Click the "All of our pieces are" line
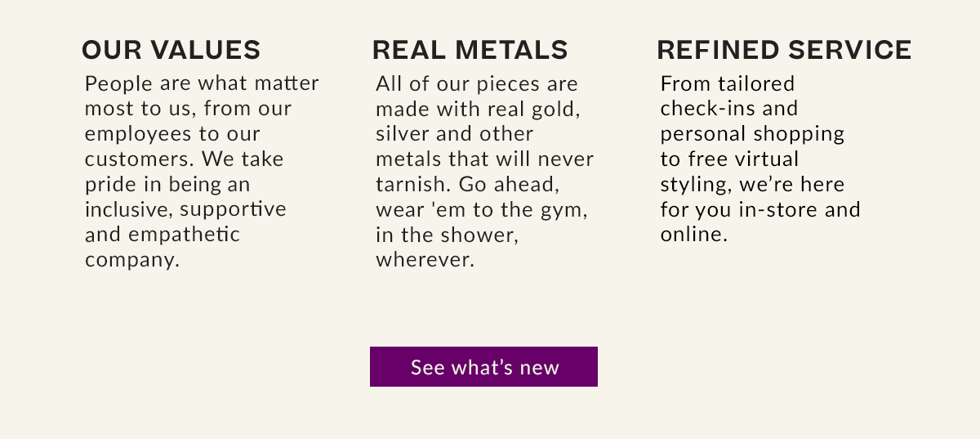 [477, 83]
